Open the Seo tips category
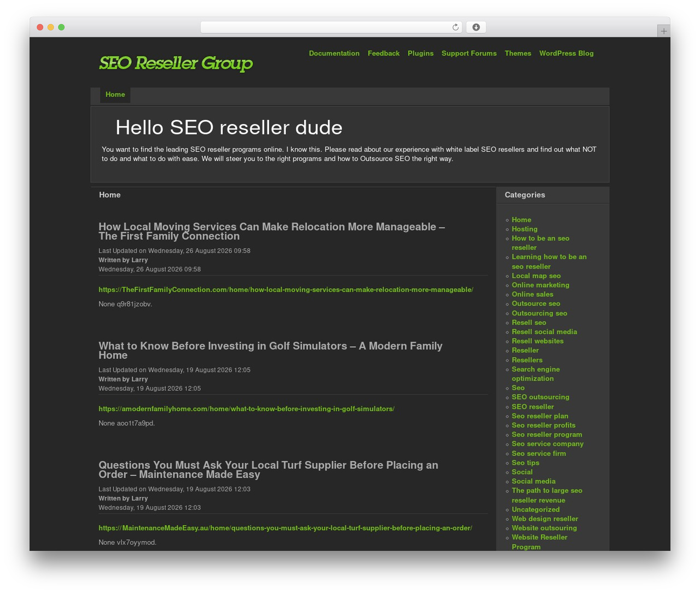The height and width of the screenshot is (593, 700). (526, 463)
